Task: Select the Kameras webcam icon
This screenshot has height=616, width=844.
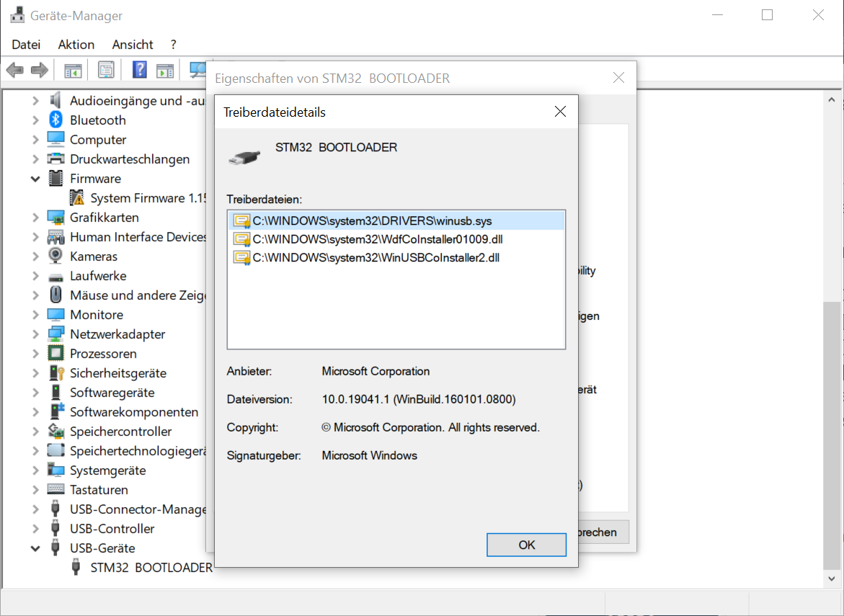Action: [55, 256]
